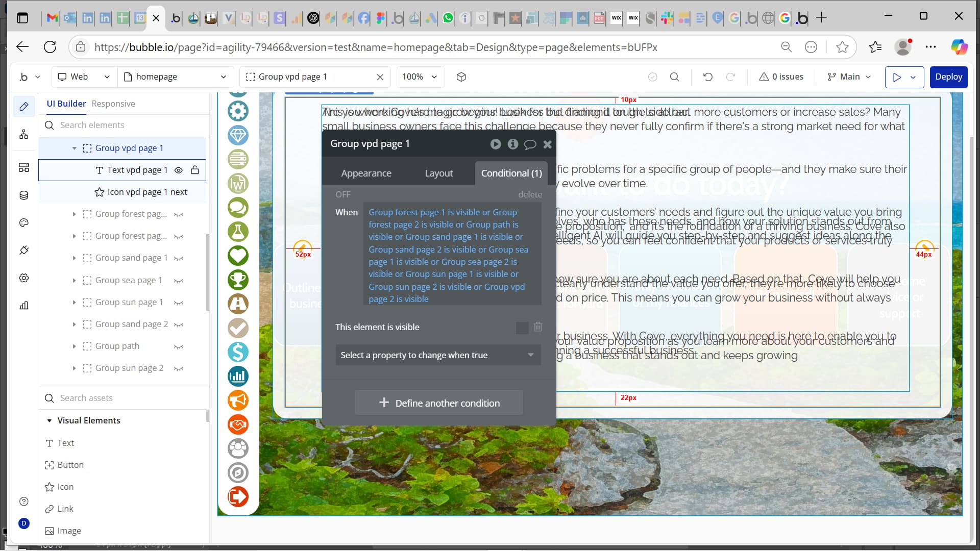
Task: Click the orange exit arrow icon on canvas
Action: point(238,497)
